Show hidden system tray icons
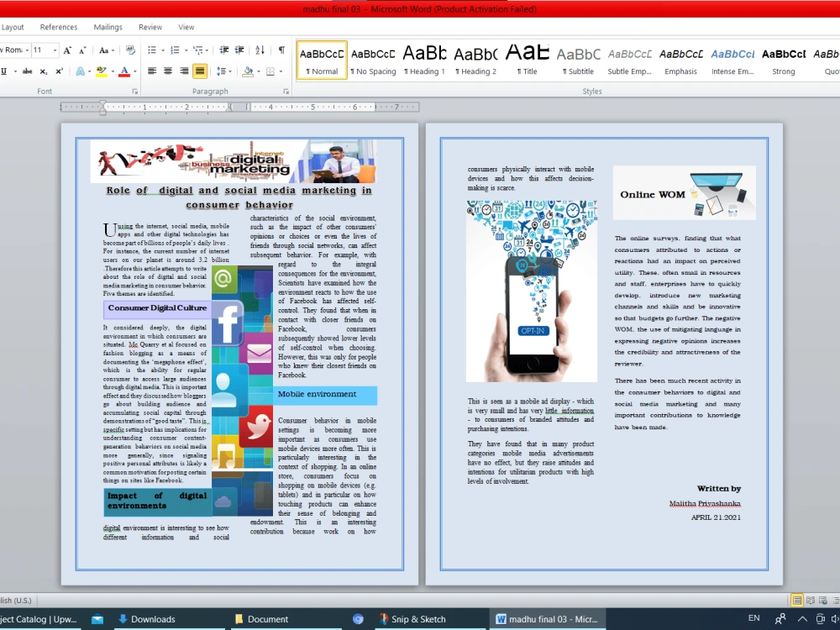 point(802,619)
